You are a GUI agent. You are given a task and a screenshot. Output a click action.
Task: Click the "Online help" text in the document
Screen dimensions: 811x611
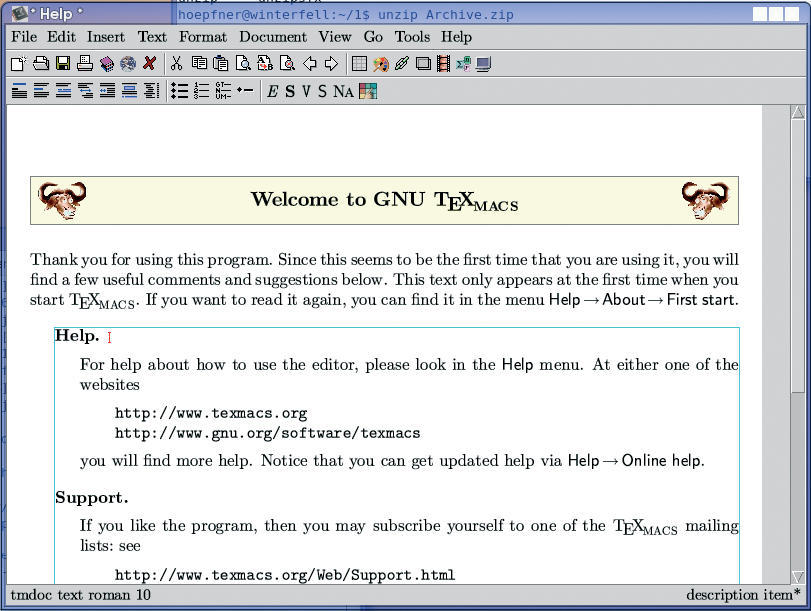[x=663, y=460]
